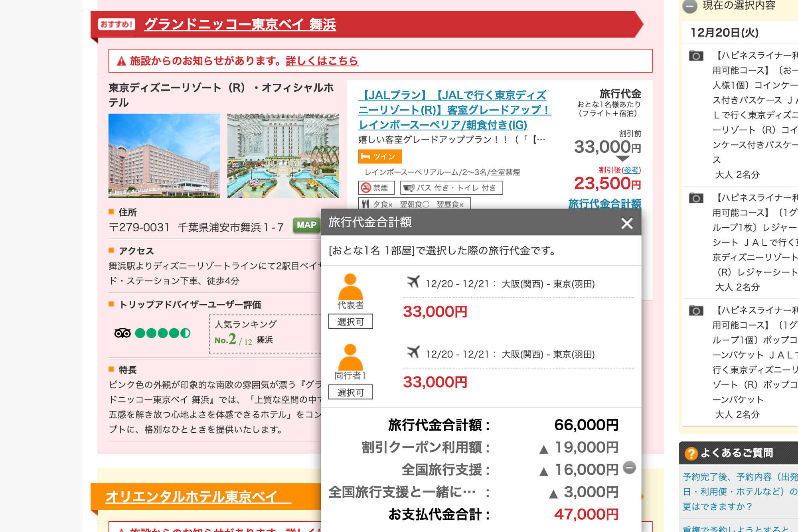This screenshot has height=532, width=798.
Task: Collapse the 現在の選択内容 panel
Action: point(689,6)
